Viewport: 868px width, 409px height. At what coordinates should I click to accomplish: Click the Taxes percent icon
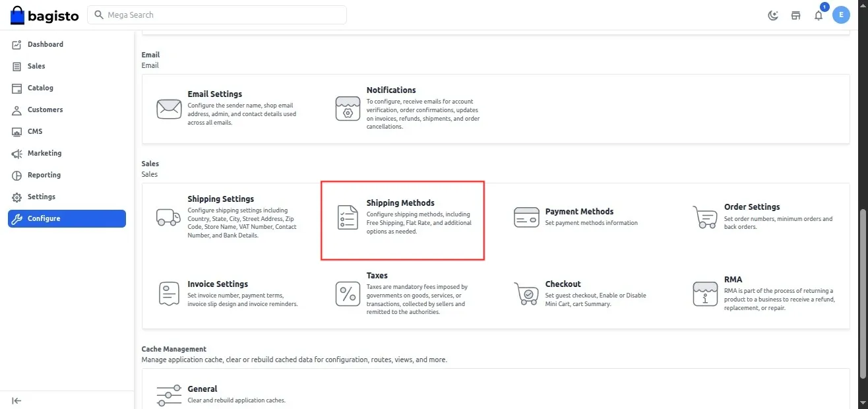click(348, 294)
